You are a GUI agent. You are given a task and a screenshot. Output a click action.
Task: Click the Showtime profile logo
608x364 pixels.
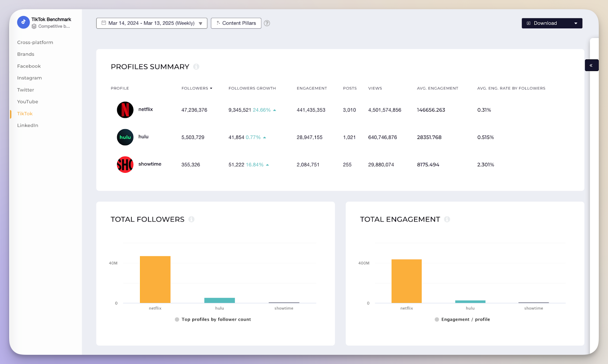(125, 165)
